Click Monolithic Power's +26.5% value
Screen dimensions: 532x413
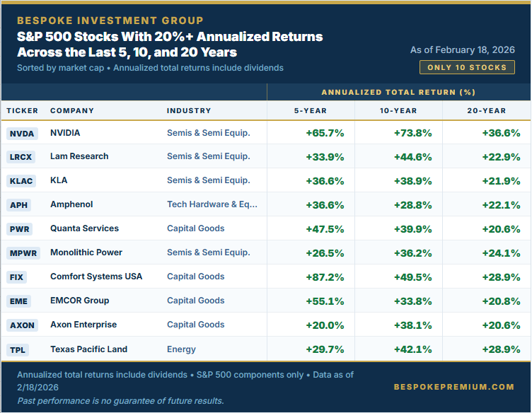pos(325,253)
